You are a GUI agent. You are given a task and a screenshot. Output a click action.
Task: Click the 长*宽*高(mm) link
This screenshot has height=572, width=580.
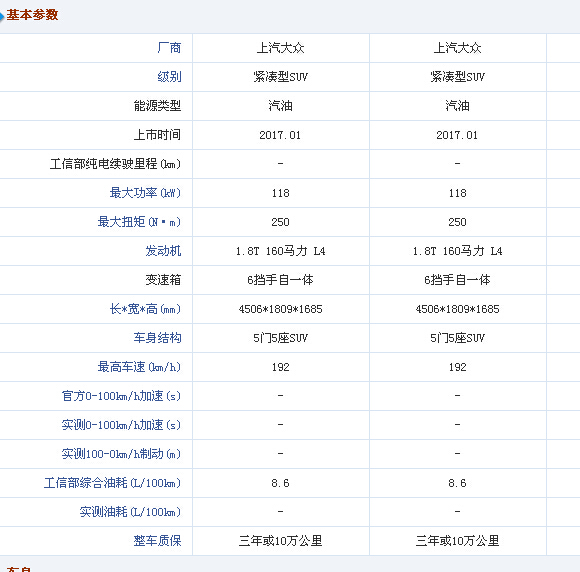[145, 309]
